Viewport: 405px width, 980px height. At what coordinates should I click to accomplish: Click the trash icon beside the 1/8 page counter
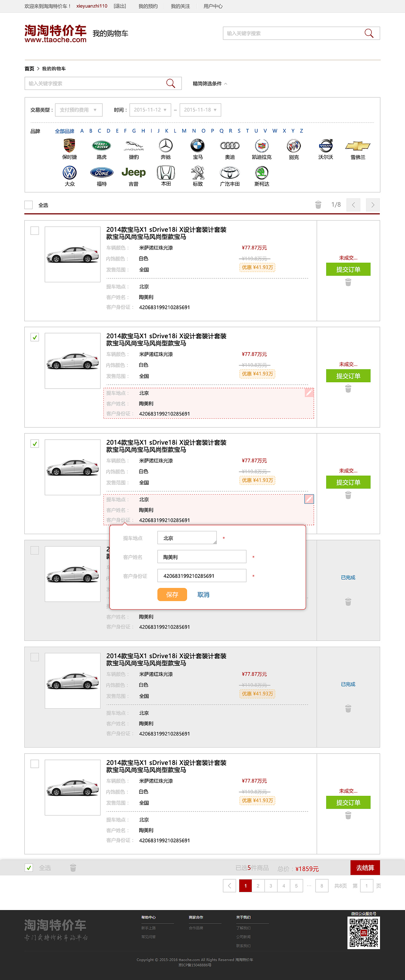click(318, 205)
